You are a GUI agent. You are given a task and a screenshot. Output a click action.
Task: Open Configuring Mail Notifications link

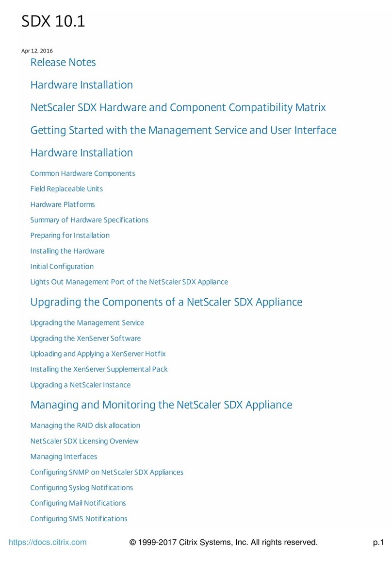78,503
